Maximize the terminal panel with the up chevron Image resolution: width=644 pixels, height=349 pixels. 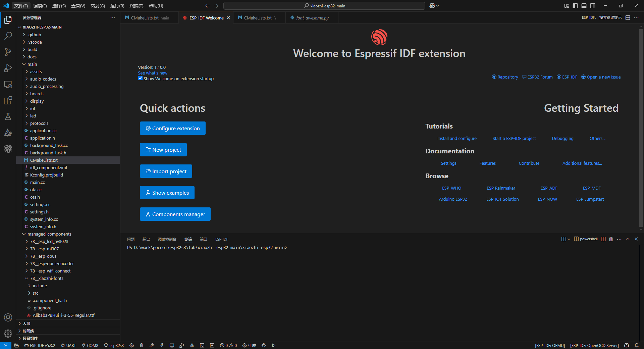[628, 239]
